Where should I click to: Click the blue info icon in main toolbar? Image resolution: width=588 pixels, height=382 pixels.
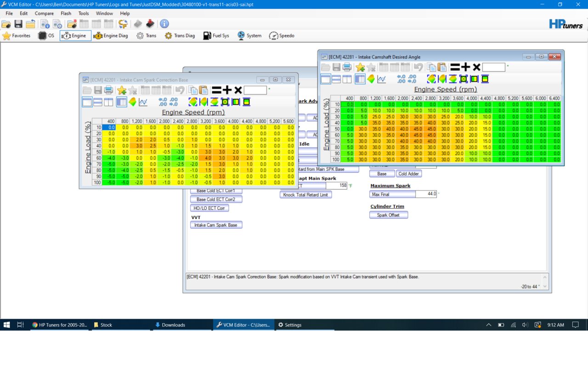[x=164, y=24]
